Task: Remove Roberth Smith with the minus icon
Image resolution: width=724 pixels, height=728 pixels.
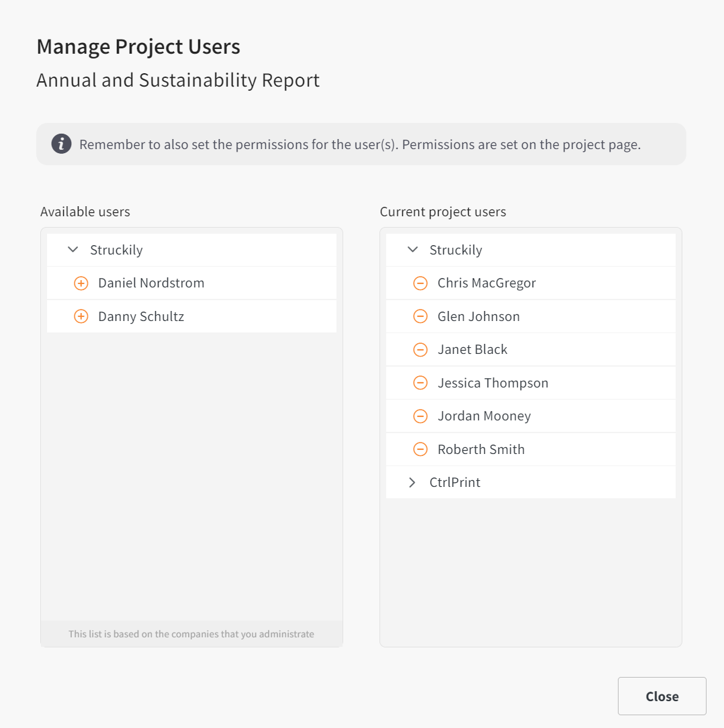Action: (420, 449)
